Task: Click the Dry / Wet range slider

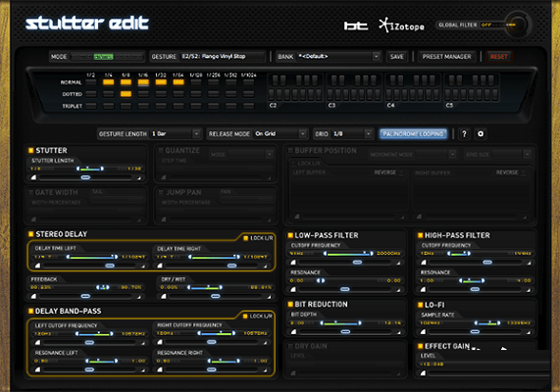Action: (205, 287)
